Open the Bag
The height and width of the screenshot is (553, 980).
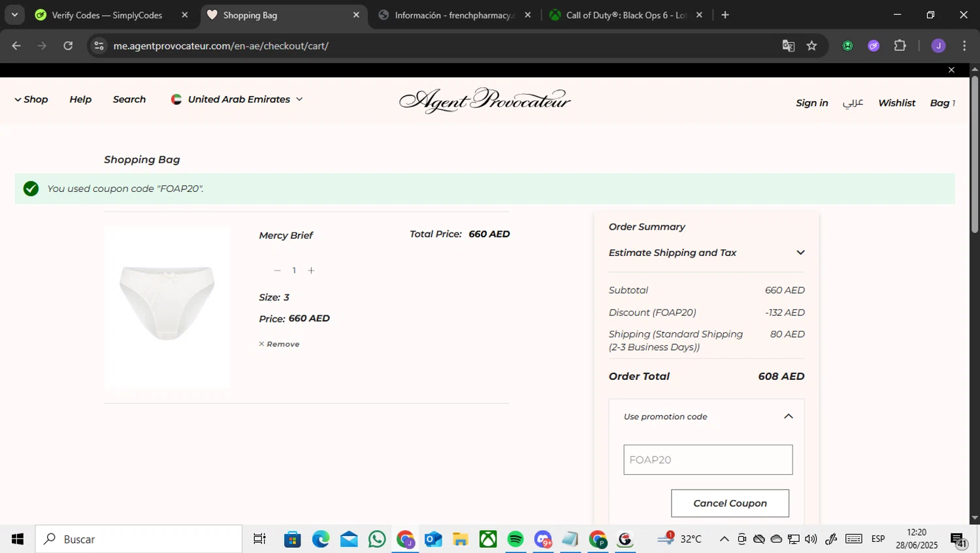[x=942, y=103]
